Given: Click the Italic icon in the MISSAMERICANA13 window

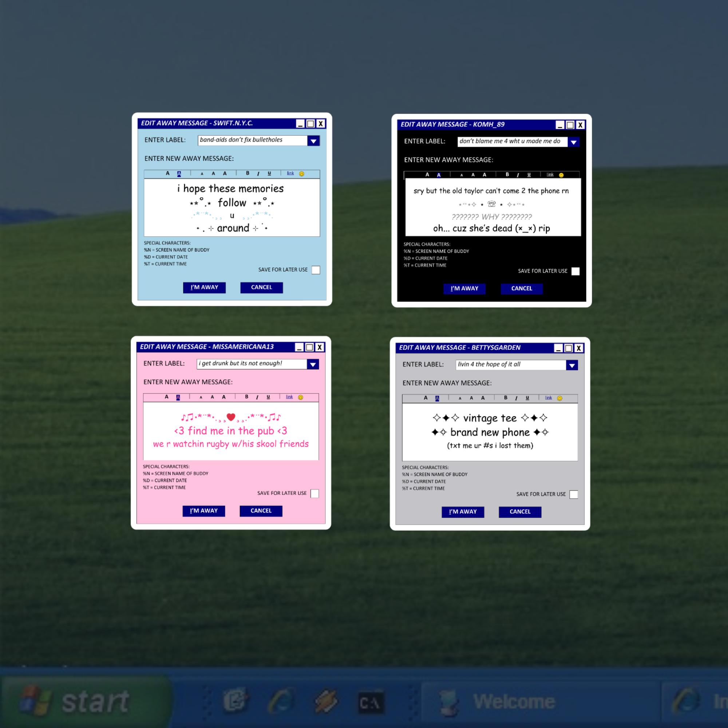Looking at the screenshot, I should pos(257,397).
